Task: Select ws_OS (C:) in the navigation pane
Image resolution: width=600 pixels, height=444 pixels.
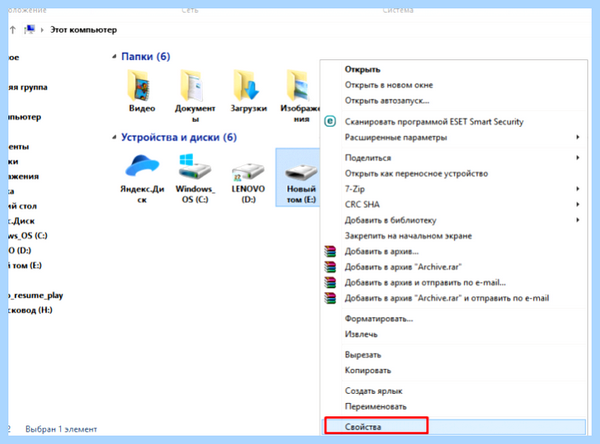Action: (x=28, y=235)
